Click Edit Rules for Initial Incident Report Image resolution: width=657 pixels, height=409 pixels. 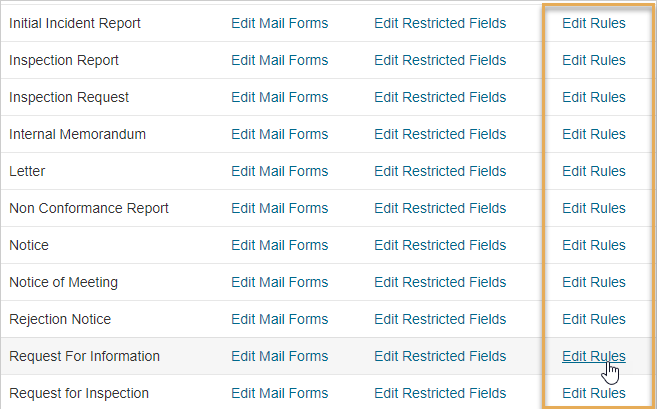pos(594,23)
